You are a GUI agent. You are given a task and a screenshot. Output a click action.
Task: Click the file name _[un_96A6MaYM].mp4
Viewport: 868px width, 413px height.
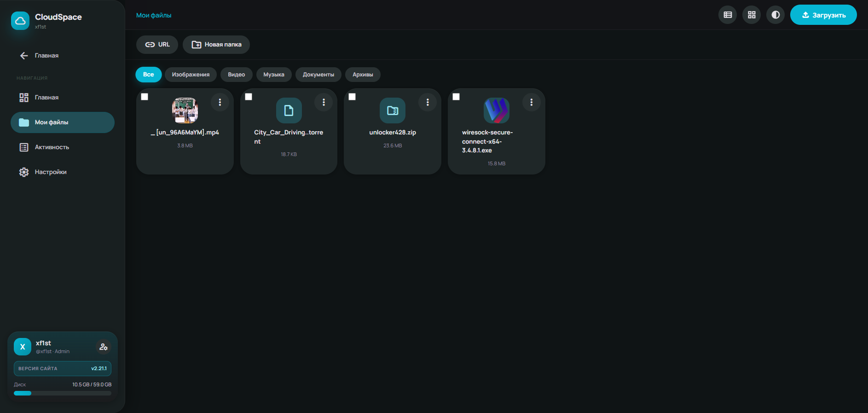click(185, 133)
